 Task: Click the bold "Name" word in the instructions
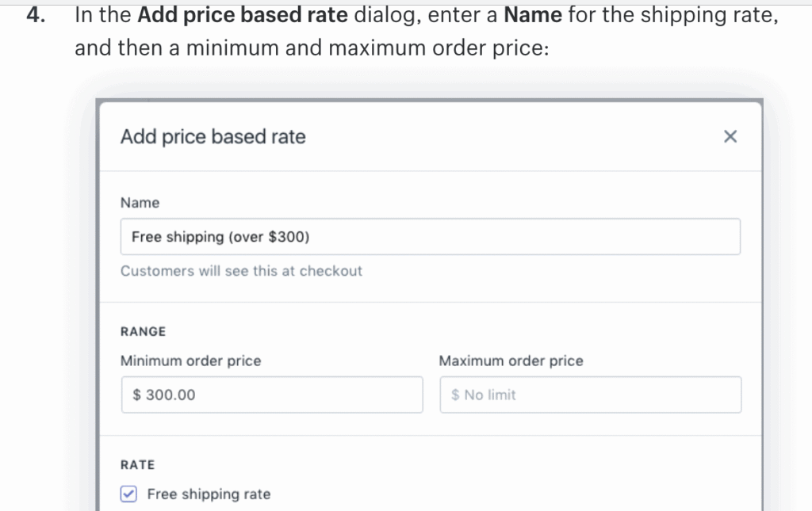pyautogui.click(x=533, y=16)
